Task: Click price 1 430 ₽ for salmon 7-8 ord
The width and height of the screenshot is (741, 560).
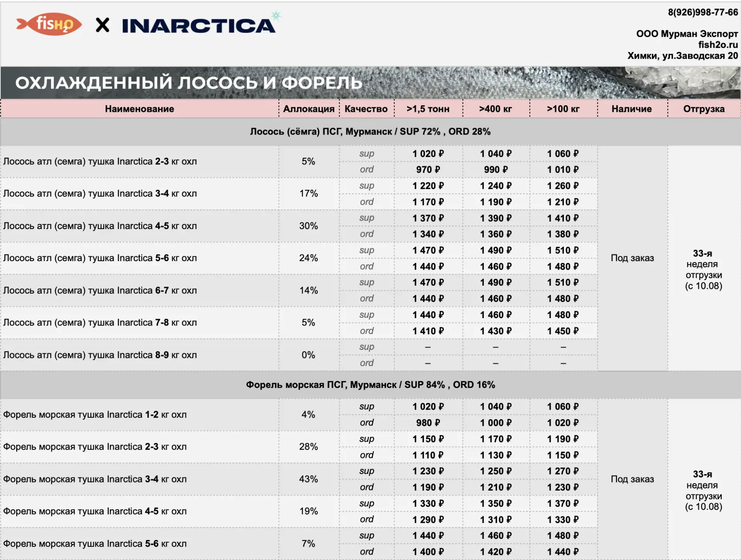Action: (496, 331)
